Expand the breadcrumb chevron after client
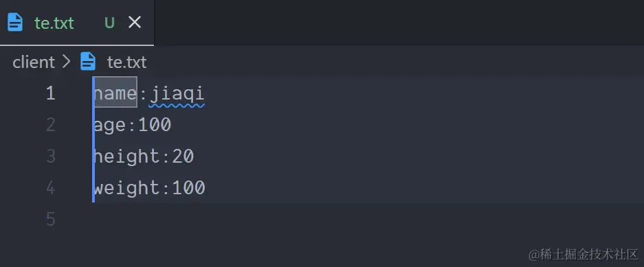The width and height of the screenshot is (644, 267). (x=66, y=62)
